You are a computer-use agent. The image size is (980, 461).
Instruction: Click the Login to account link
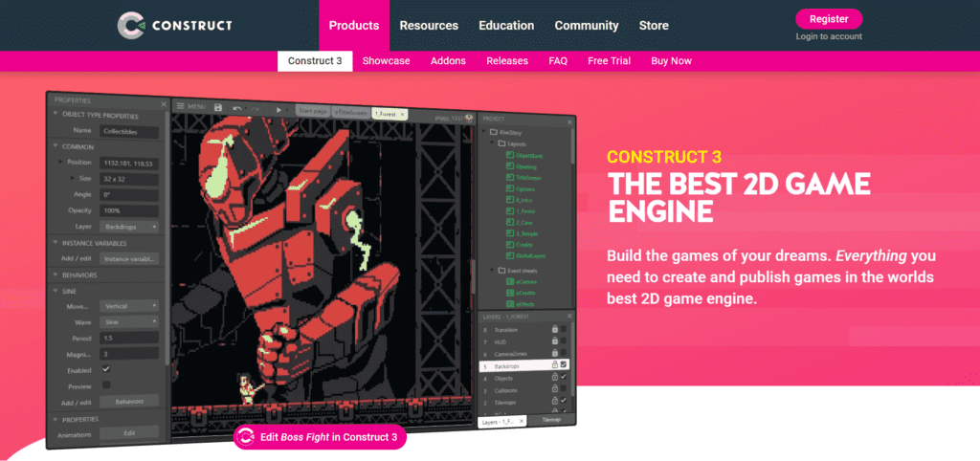click(x=829, y=36)
